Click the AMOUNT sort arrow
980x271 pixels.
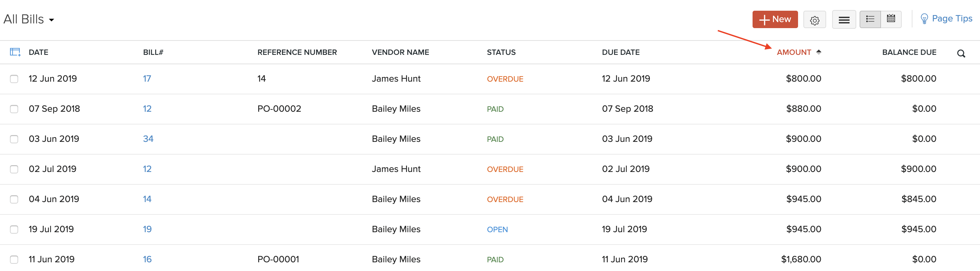[x=819, y=52]
